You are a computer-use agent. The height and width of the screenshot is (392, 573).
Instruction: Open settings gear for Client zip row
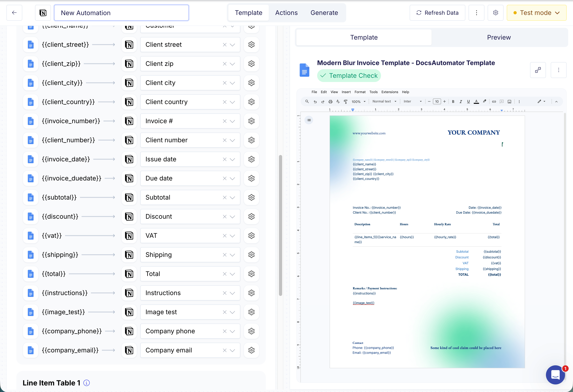251,64
